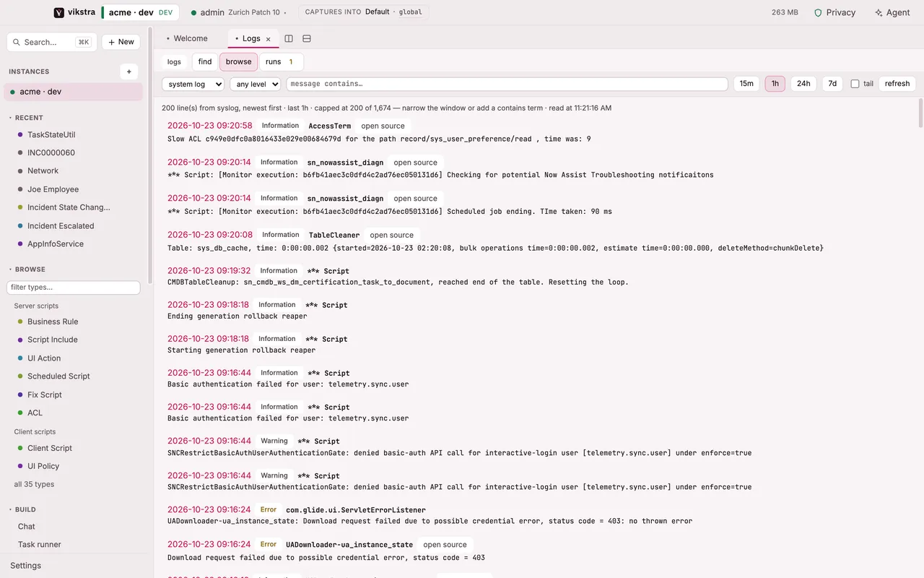Image resolution: width=924 pixels, height=578 pixels.
Task: Close the Logs tab
Action: pyautogui.click(x=269, y=39)
